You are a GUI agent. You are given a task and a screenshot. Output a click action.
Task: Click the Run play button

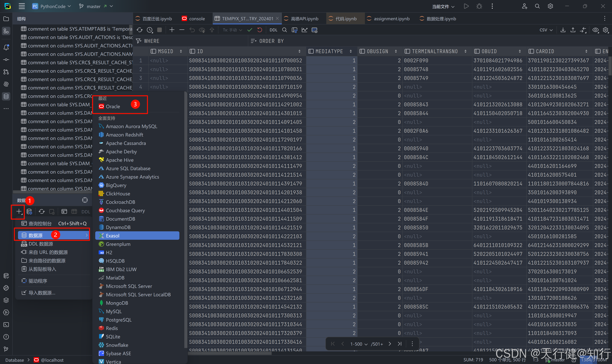coord(466,6)
